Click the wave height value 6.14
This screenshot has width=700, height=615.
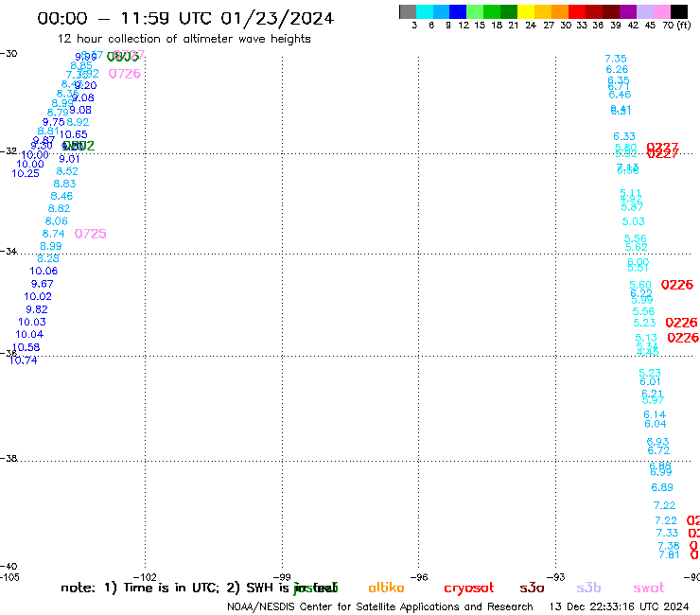[x=655, y=415]
